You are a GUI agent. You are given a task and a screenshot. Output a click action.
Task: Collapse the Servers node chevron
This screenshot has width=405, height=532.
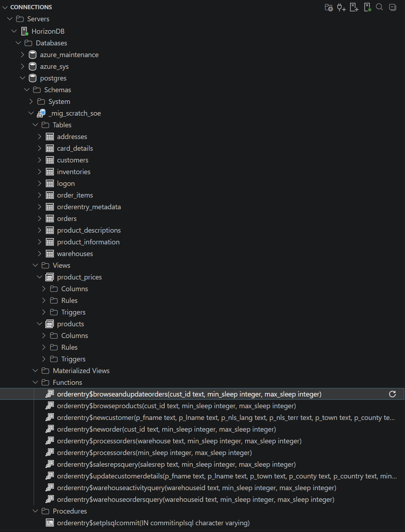10,19
